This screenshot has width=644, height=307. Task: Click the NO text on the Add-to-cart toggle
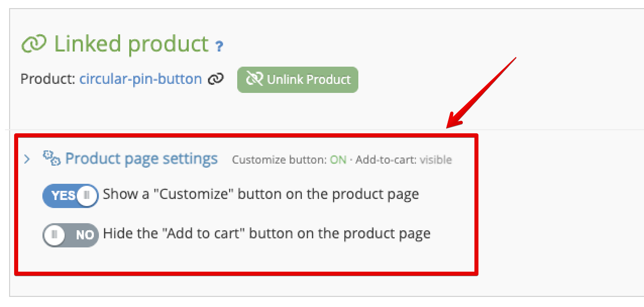coord(85,235)
